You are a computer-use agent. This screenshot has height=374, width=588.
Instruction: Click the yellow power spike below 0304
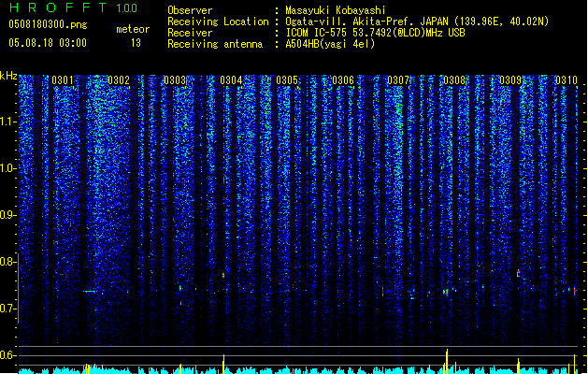pos(223,364)
